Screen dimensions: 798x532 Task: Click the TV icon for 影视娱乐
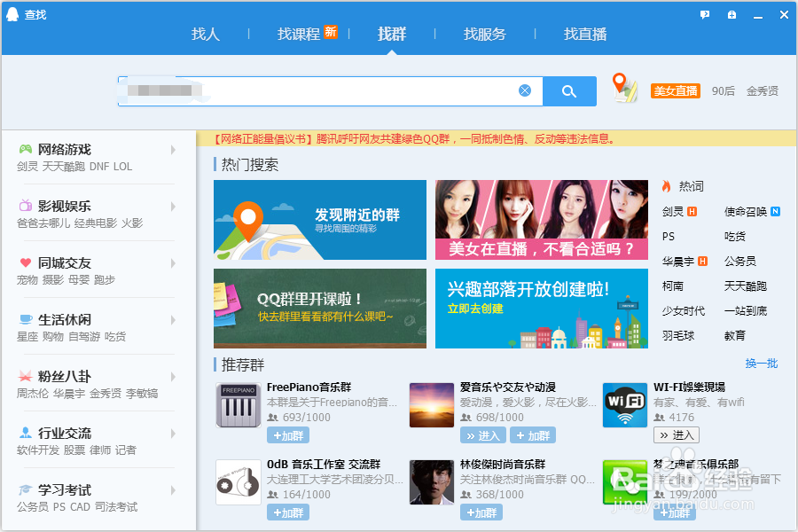(26, 206)
